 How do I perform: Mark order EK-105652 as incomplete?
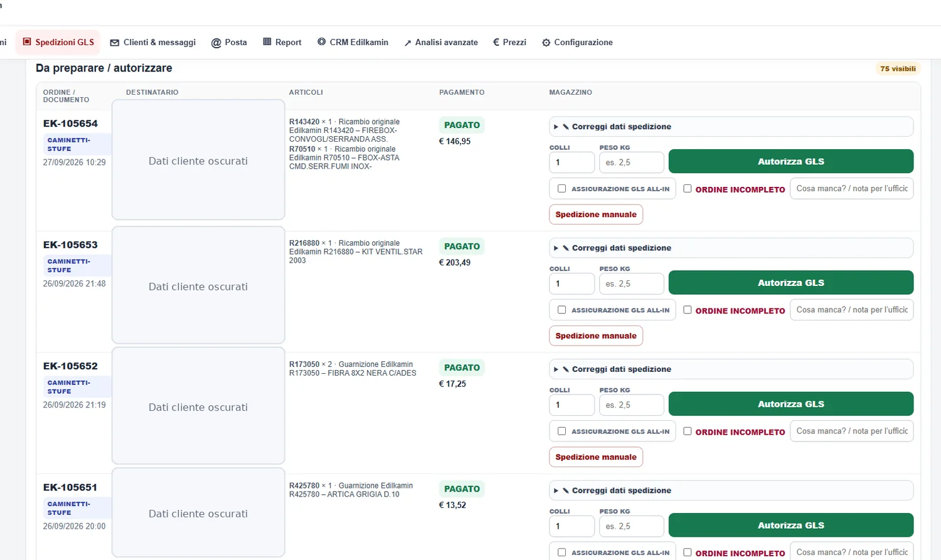point(688,431)
